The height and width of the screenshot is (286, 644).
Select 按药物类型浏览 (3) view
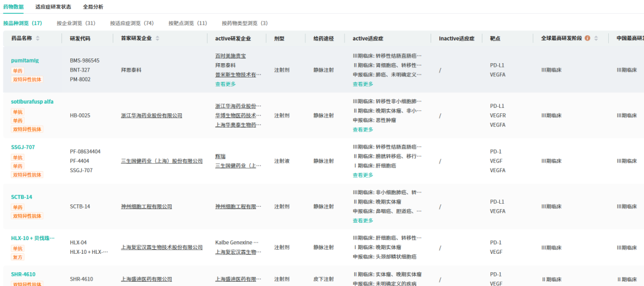(245, 23)
